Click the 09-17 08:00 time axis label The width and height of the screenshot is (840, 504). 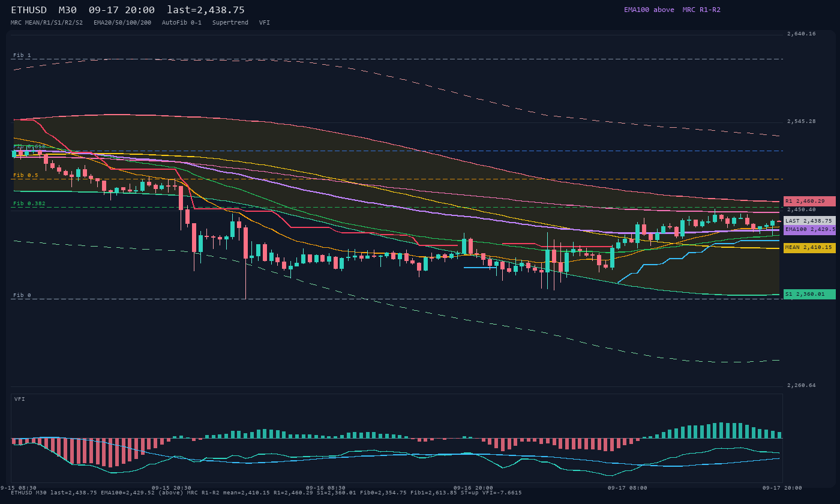pos(628,488)
